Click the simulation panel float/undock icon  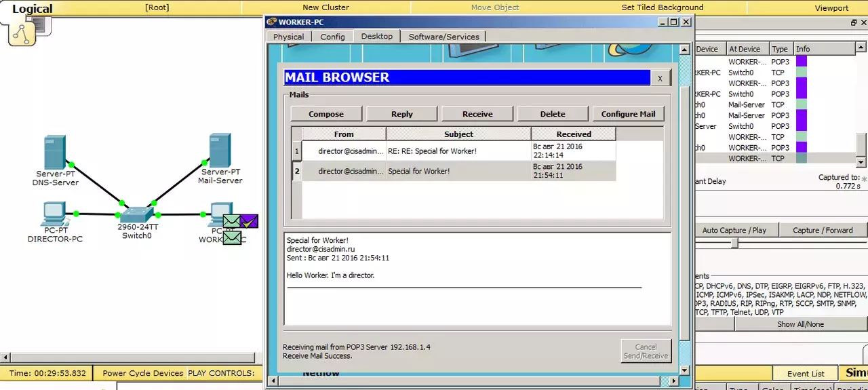(854, 23)
